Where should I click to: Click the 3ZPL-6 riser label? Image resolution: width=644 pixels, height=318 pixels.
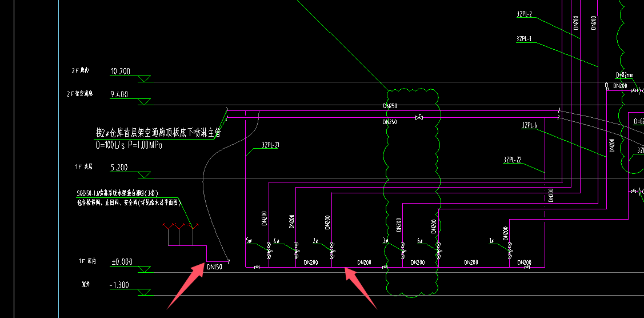tap(529, 126)
